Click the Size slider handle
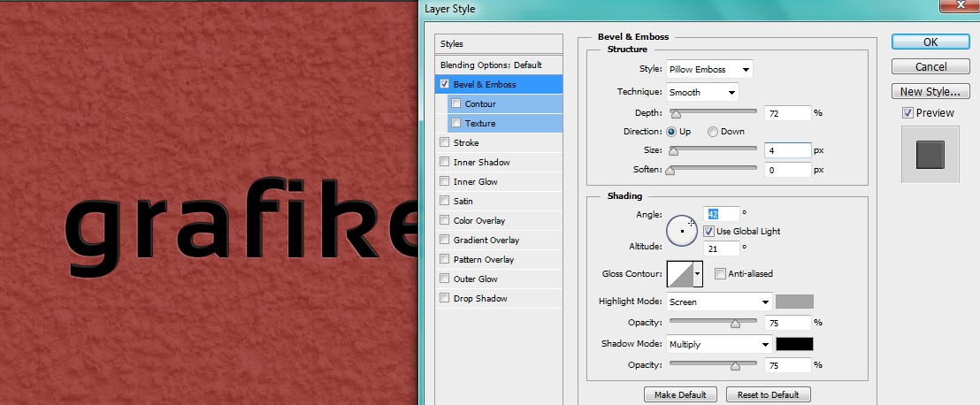Viewport: 980px width, 405px height. tap(673, 151)
